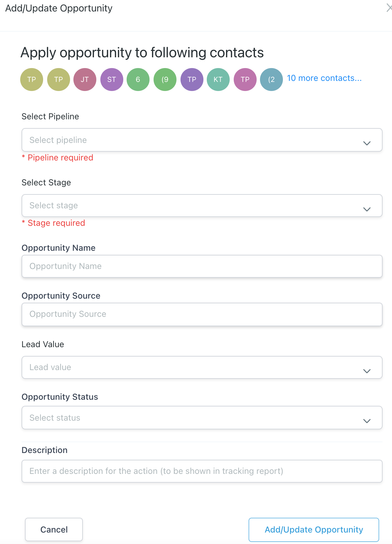Click the purple TP contact avatar

[192, 80]
